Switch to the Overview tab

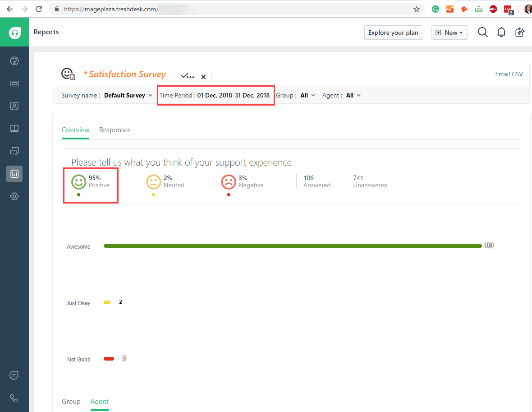(x=75, y=130)
